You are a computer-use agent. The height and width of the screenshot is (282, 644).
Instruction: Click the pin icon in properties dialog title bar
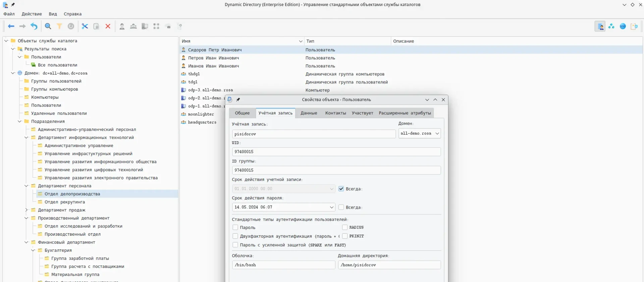(238, 99)
